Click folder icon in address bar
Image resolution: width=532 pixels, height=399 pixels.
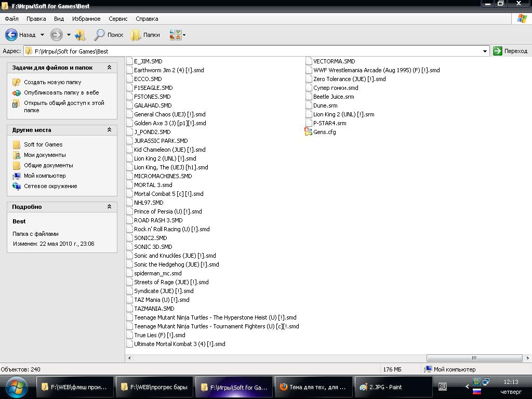[x=29, y=51]
